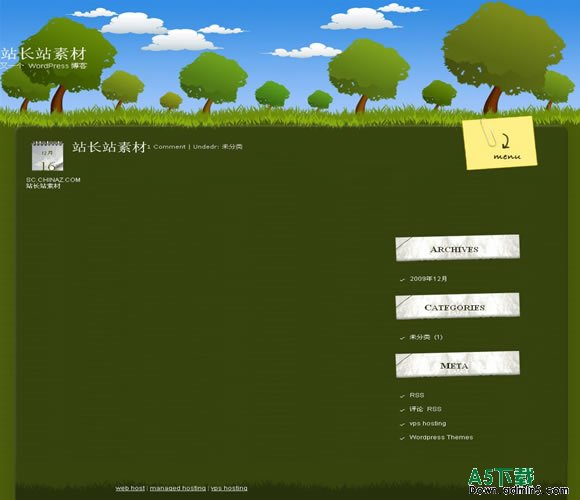Open the post title 站长站素材

tap(109, 147)
